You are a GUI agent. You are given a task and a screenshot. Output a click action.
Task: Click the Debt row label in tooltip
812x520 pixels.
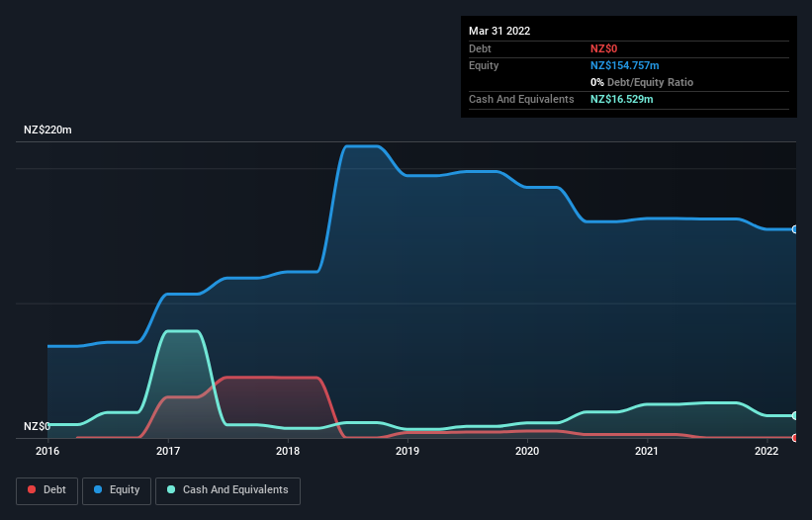click(480, 48)
